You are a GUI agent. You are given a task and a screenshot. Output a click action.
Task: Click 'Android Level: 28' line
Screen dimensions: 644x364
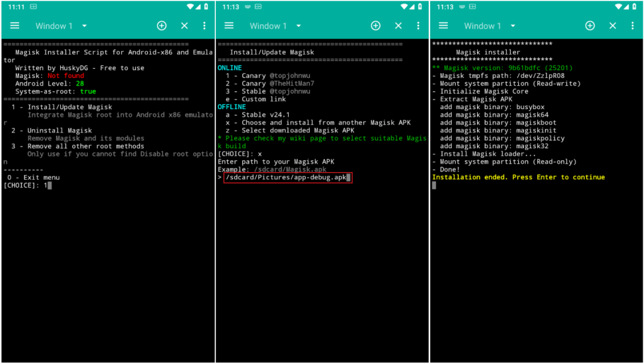[49, 83]
